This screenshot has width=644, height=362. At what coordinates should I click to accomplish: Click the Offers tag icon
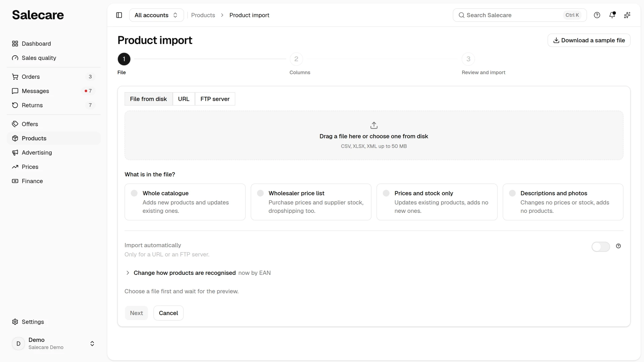click(15, 124)
